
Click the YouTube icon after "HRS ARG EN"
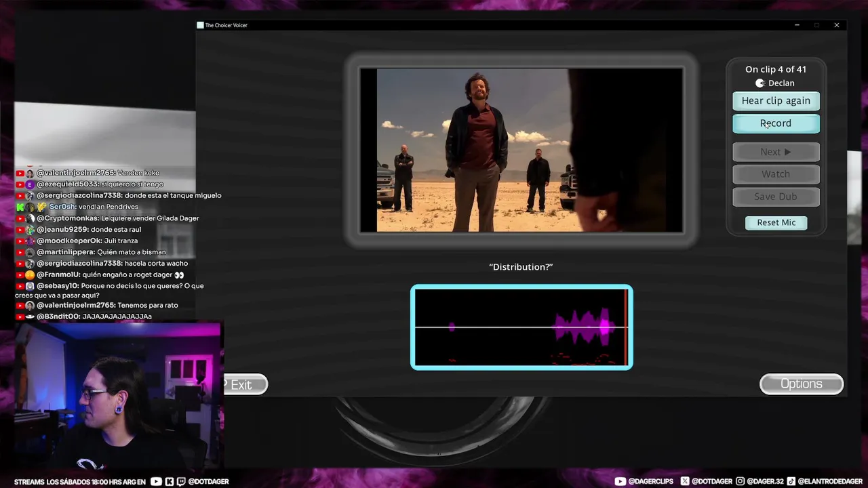coord(156,482)
